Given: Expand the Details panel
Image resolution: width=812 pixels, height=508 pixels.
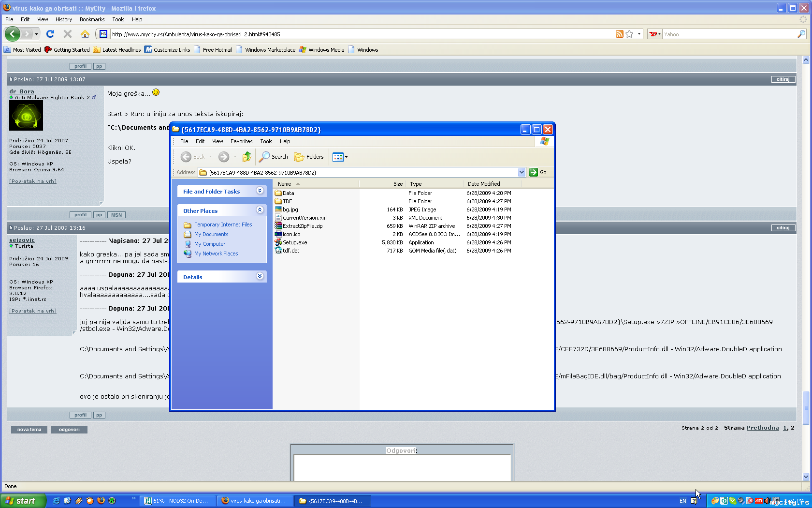Looking at the screenshot, I should [260, 276].
